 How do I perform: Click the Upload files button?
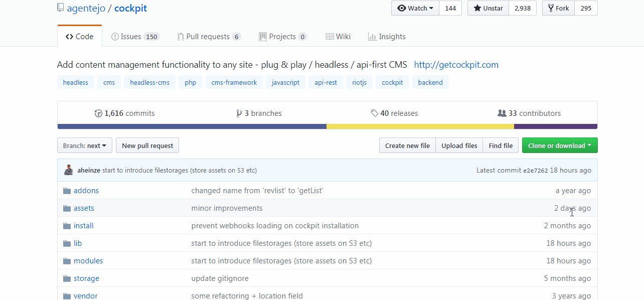[x=459, y=145]
